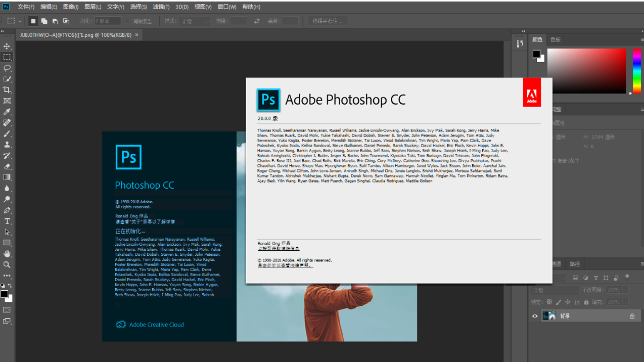Choose Intersect with selection mode
The height and width of the screenshot is (362, 644).
(x=66, y=21)
